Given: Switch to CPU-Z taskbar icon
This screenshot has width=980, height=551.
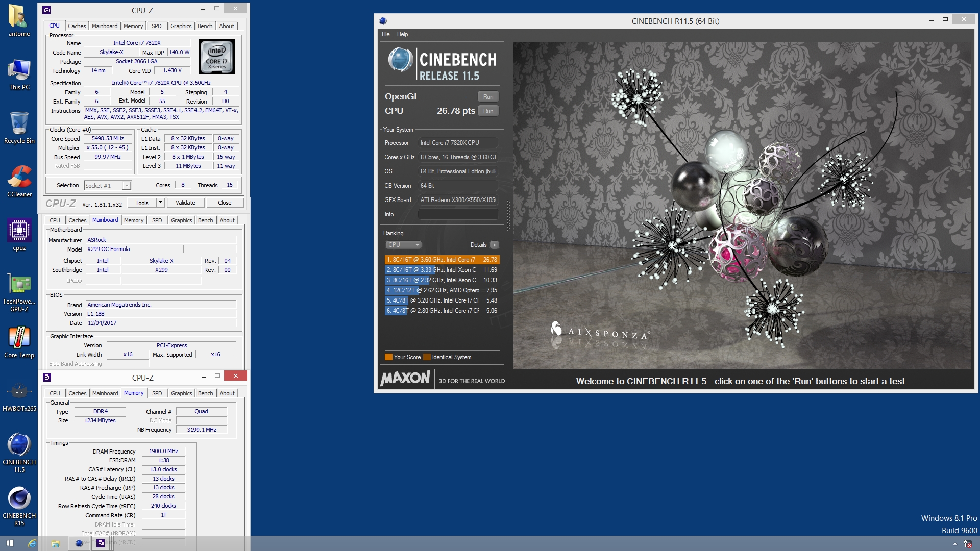Looking at the screenshot, I should (101, 543).
